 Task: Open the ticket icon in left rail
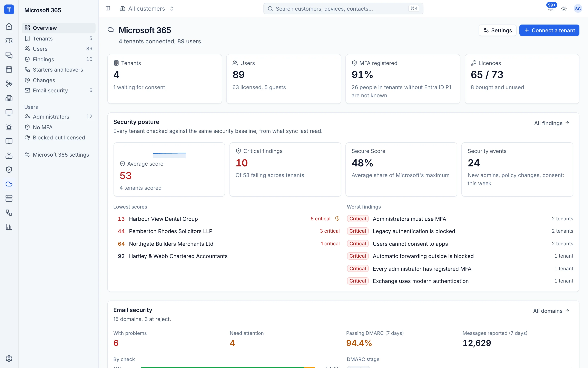coord(9,41)
